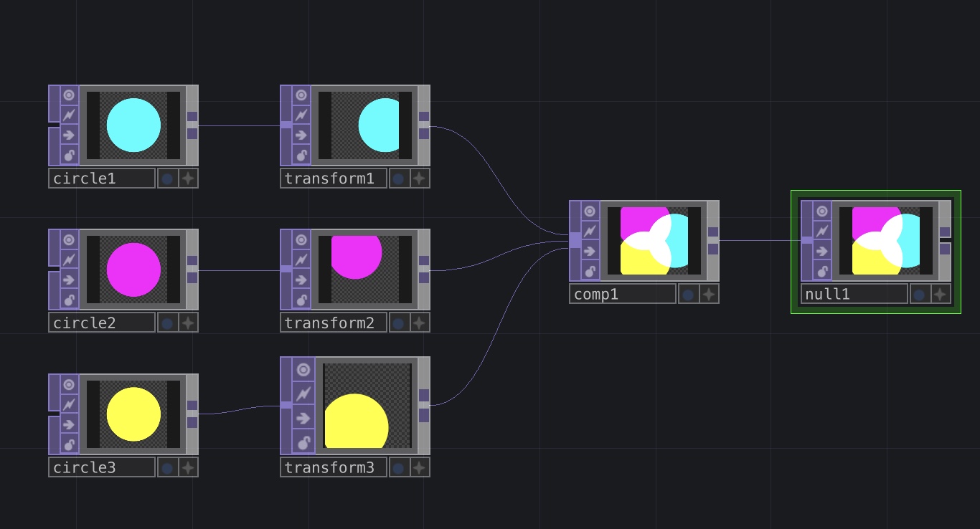Toggle the blue display dot on transform2
The height and width of the screenshot is (529, 980).
tap(399, 323)
